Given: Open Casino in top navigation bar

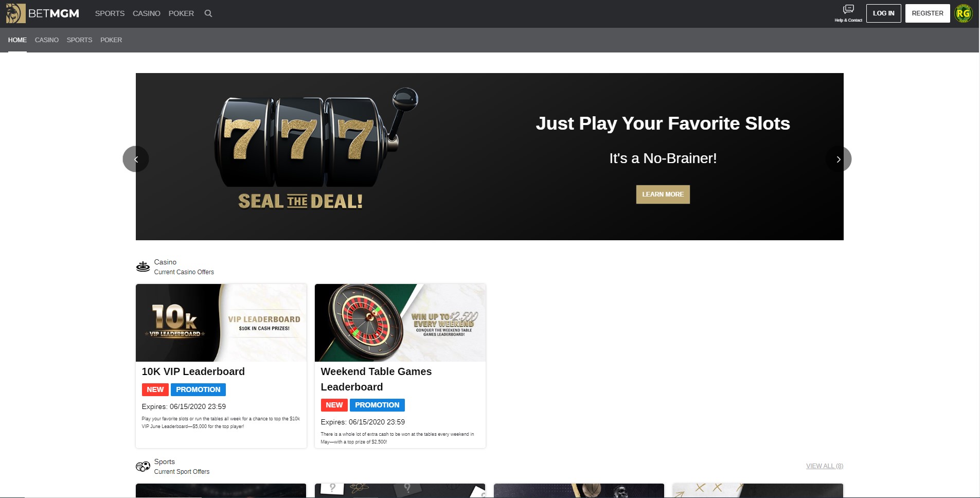Looking at the screenshot, I should pyautogui.click(x=147, y=13).
